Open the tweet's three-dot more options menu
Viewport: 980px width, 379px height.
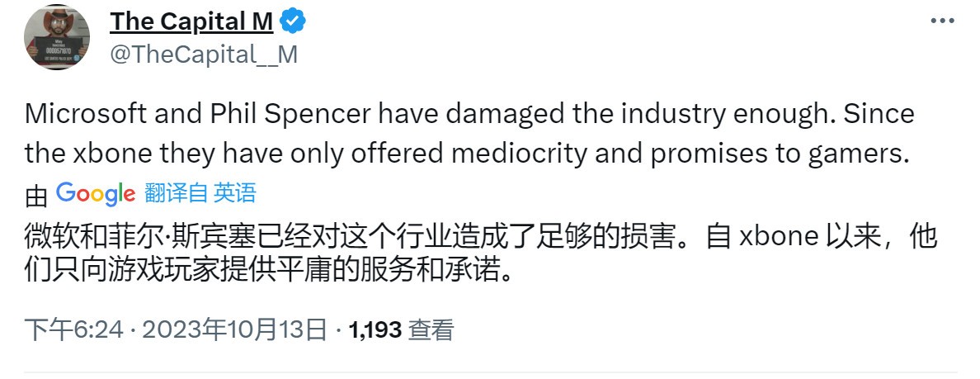942,21
